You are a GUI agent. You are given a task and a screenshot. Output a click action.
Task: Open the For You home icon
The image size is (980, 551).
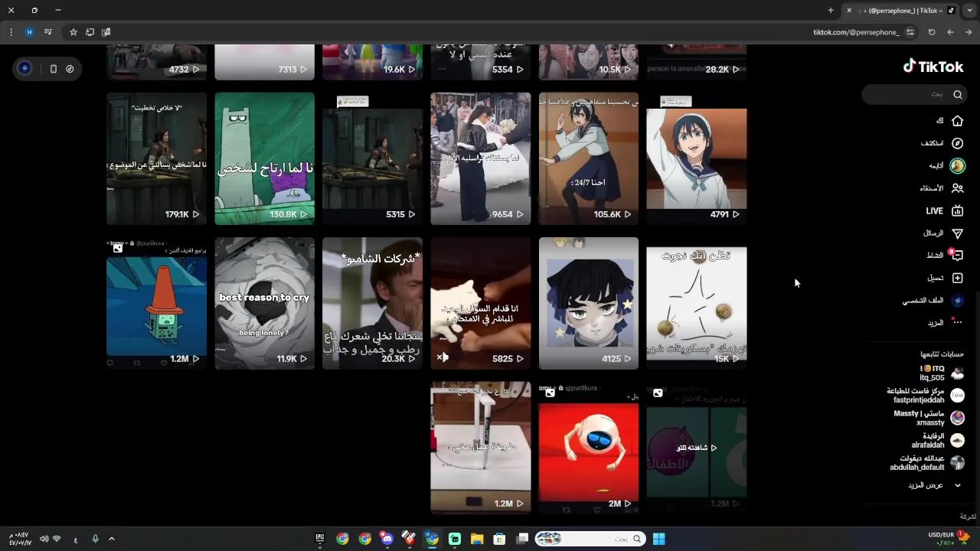pos(957,121)
